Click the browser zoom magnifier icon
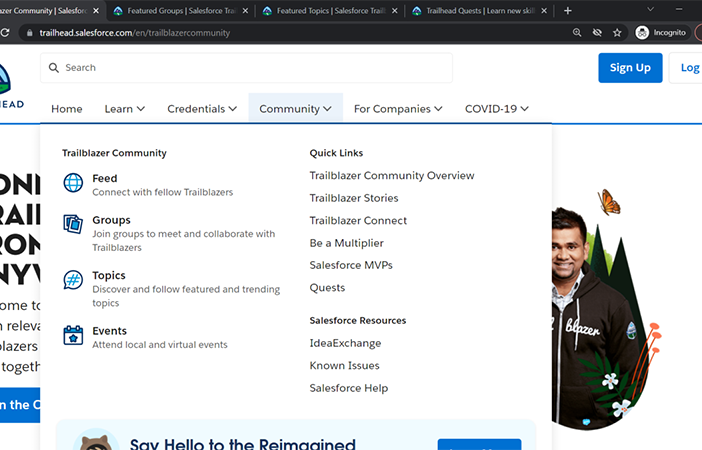702x450 pixels. coord(577,33)
